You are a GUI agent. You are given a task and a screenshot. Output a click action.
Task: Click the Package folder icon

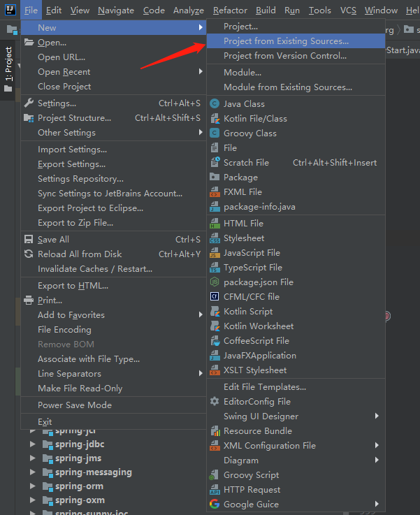215,177
